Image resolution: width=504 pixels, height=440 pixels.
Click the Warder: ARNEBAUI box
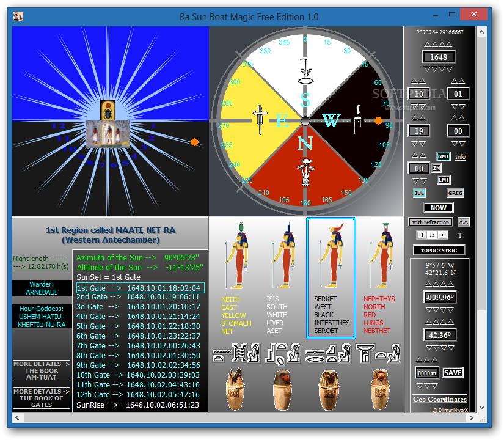pos(42,288)
